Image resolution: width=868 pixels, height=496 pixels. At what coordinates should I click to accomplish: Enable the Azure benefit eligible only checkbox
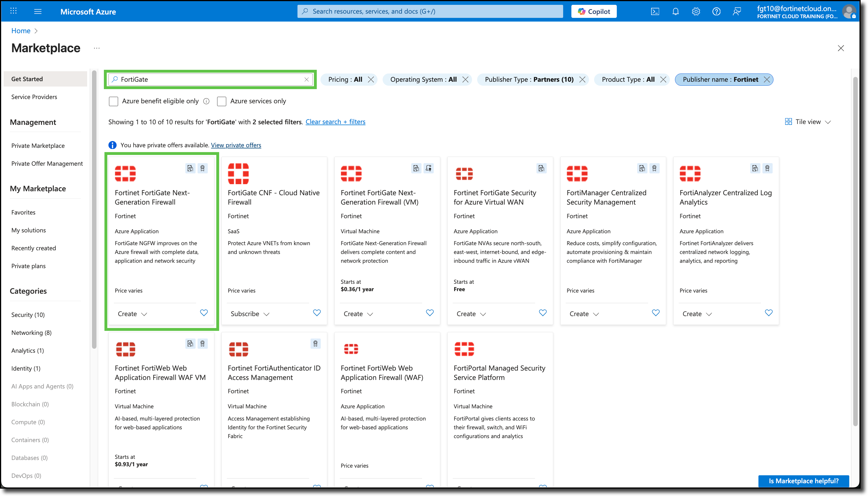(x=114, y=101)
